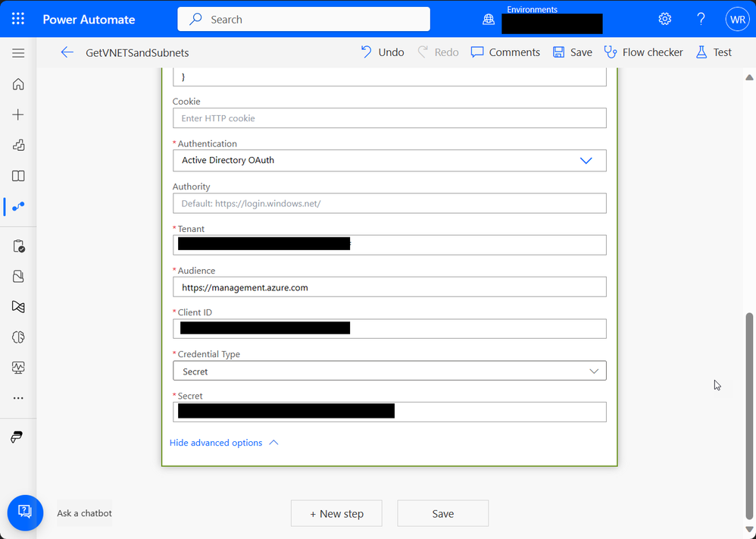Click Save in the top toolbar
The image size is (756, 539).
(x=573, y=52)
